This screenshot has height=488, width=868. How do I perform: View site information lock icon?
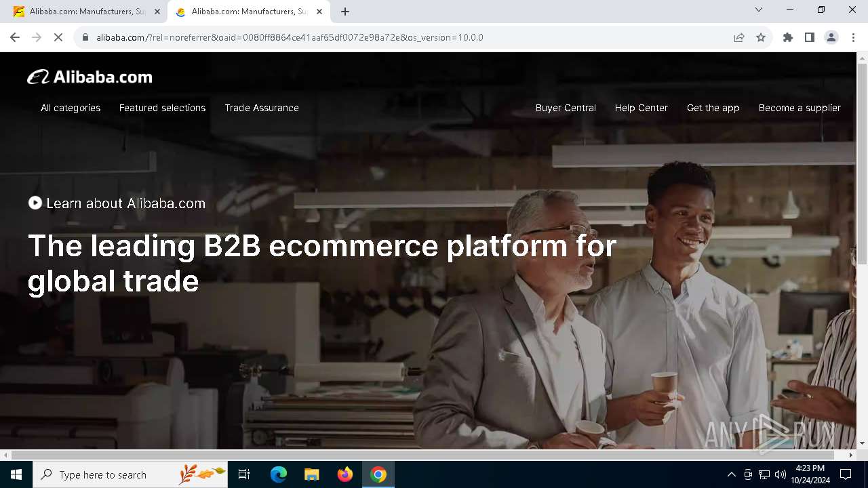tap(85, 37)
